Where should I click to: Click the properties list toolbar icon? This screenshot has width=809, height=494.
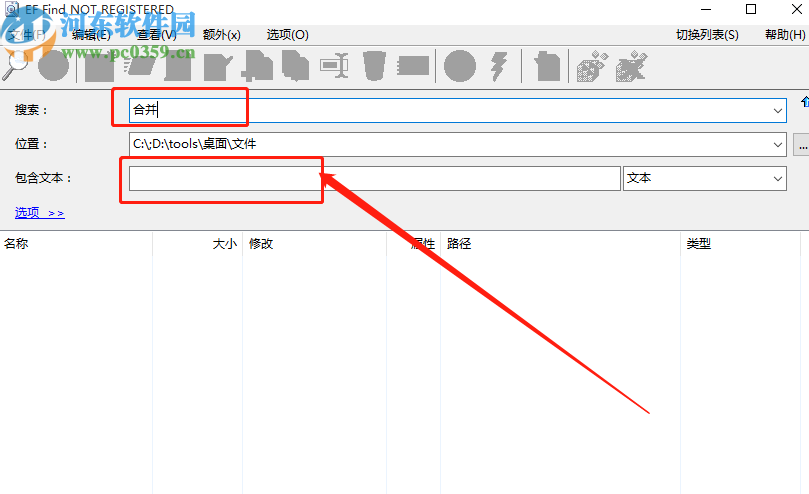pyautogui.click(x=413, y=66)
